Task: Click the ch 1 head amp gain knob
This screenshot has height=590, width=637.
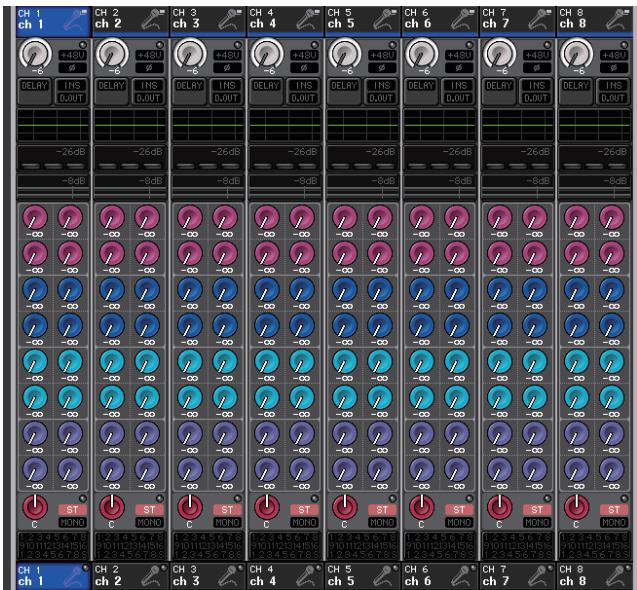Action: click(35, 54)
